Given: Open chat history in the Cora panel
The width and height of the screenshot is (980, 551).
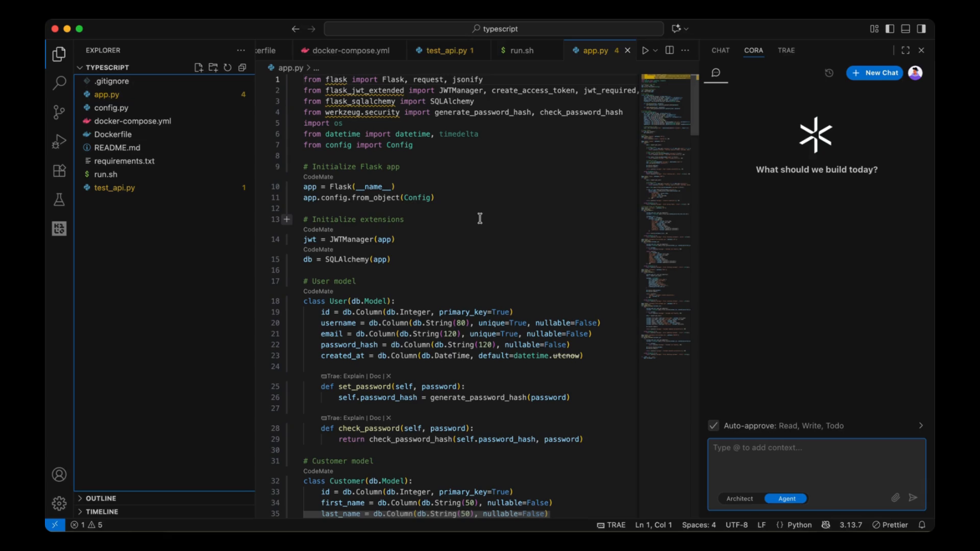Looking at the screenshot, I should click(x=828, y=73).
